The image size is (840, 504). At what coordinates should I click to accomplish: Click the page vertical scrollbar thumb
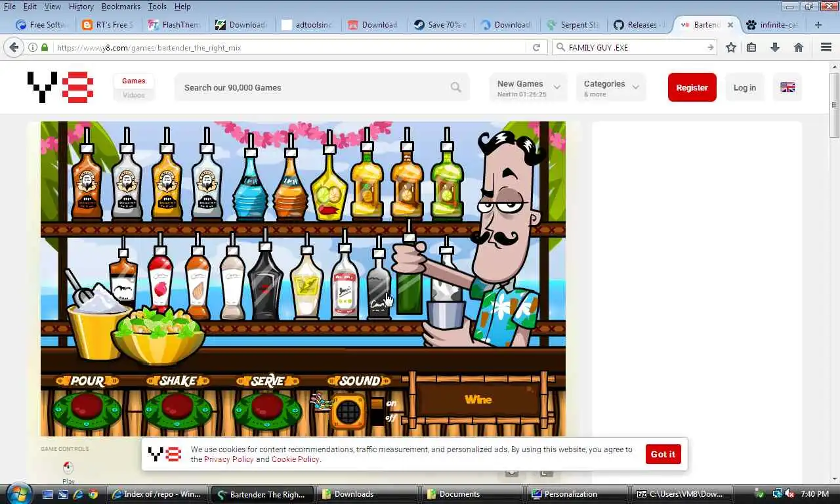(834, 105)
